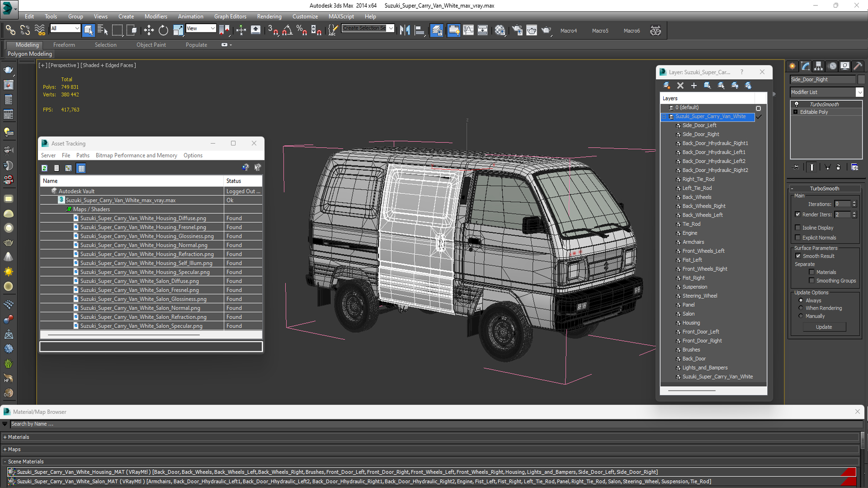Viewport: 868px width, 488px height.
Task: Click Salon_MAT red material swatch
Action: pos(848,482)
